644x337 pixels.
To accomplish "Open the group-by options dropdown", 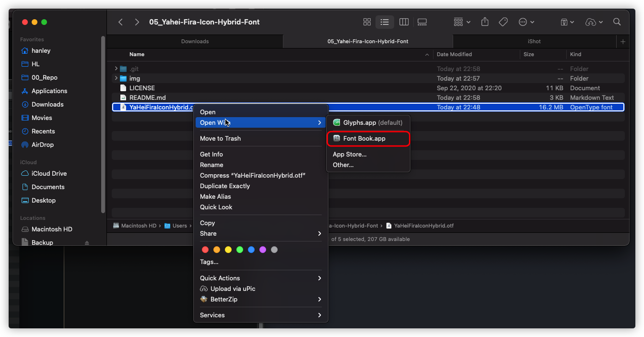I will pyautogui.click(x=462, y=22).
